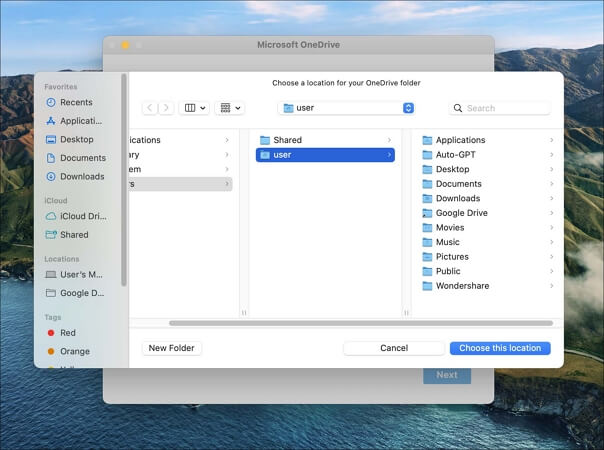604x450 pixels.
Task: Click 'Choose this location' button
Action: tap(499, 348)
